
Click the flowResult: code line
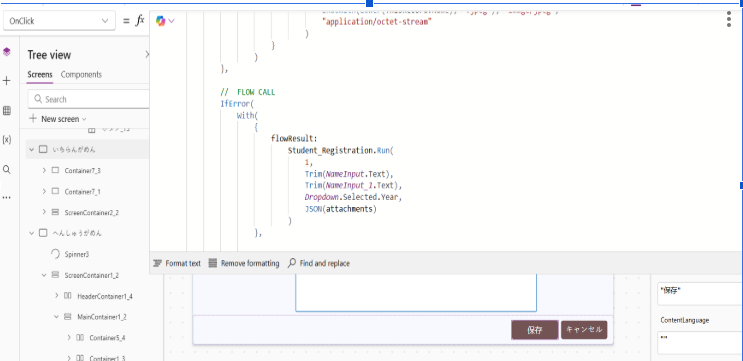point(294,139)
